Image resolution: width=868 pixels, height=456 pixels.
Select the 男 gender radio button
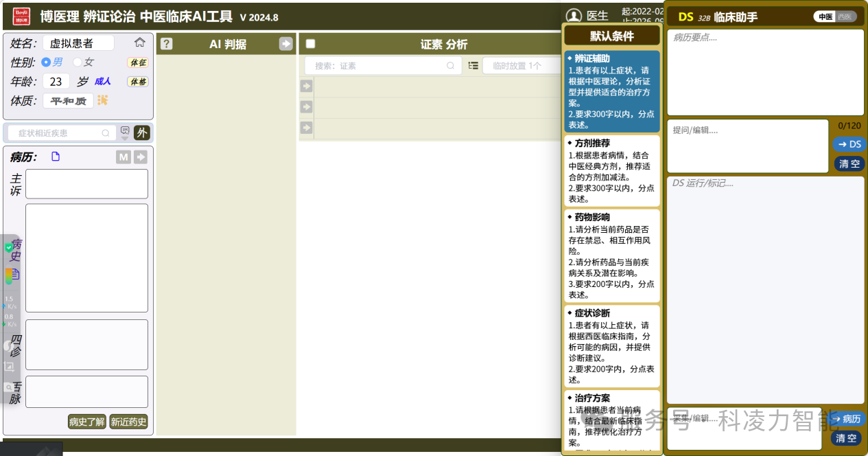[x=46, y=62]
